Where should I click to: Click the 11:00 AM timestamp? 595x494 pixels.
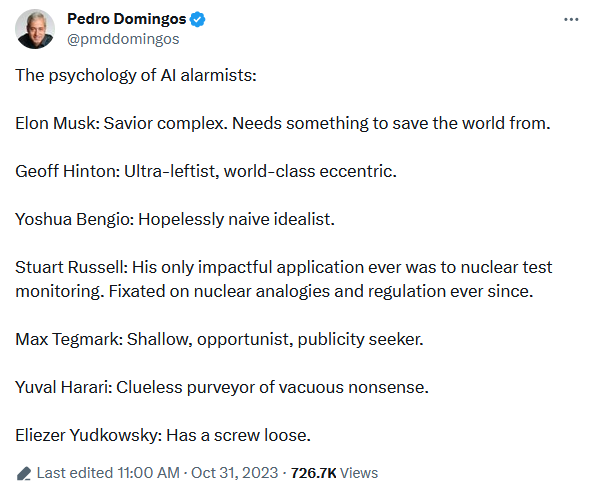point(148,473)
